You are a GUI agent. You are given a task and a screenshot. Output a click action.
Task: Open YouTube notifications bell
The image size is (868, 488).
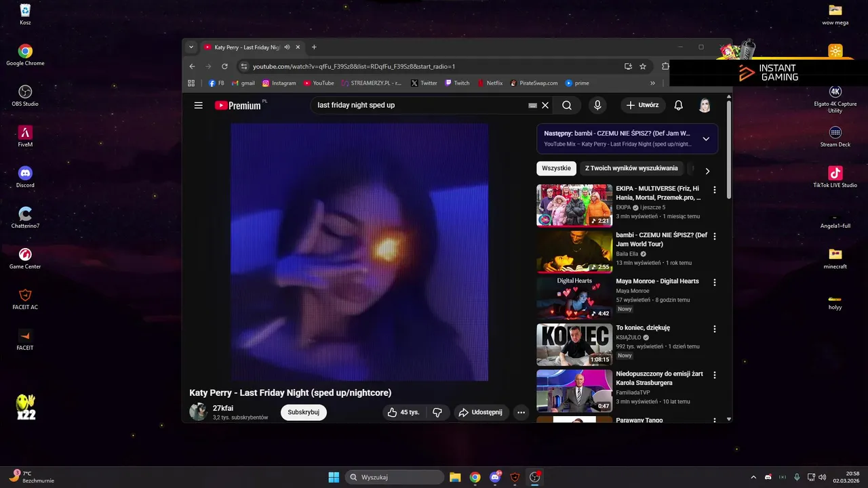point(678,105)
